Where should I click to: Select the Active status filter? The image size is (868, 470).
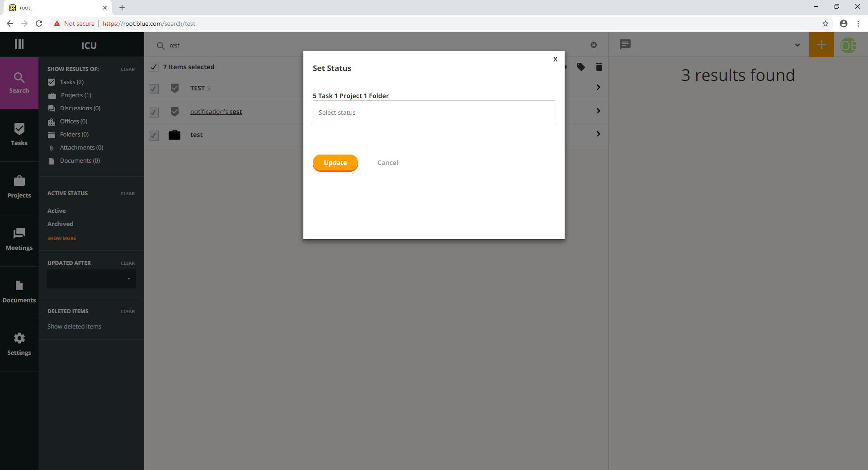tap(57, 211)
